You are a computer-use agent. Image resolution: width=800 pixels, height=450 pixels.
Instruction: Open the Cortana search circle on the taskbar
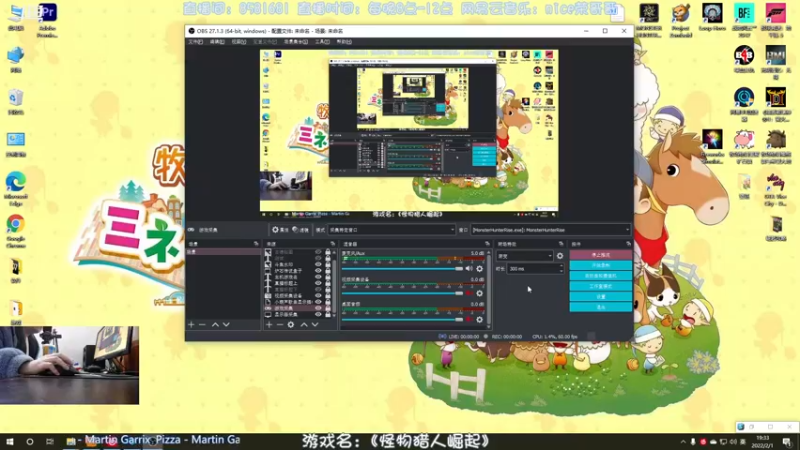pyautogui.click(x=30, y=441)
